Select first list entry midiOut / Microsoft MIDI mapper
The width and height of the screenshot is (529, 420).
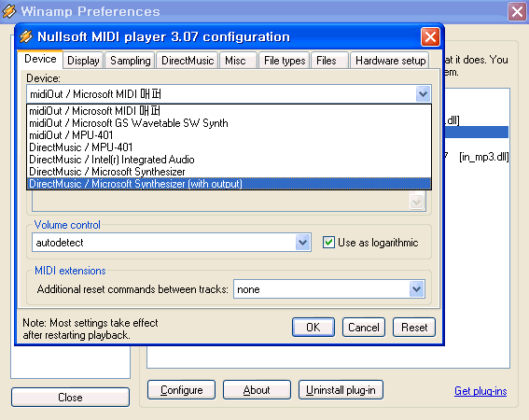point(229,111)
